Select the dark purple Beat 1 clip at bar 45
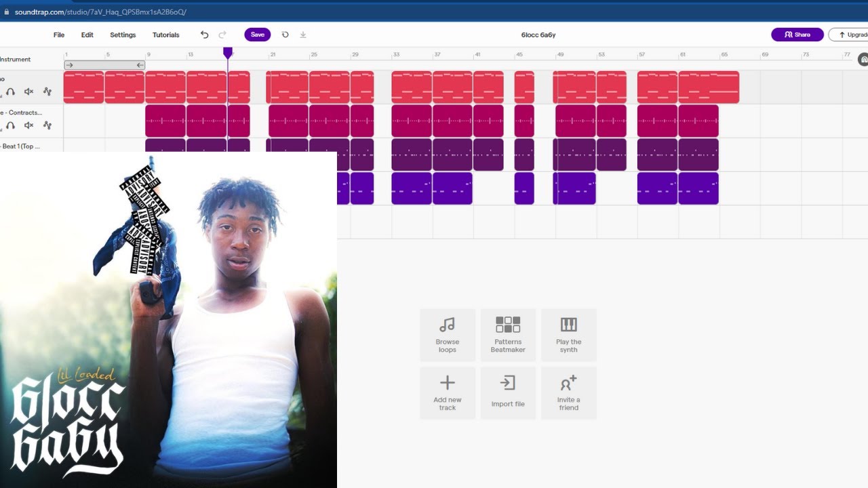 (524, 155)
